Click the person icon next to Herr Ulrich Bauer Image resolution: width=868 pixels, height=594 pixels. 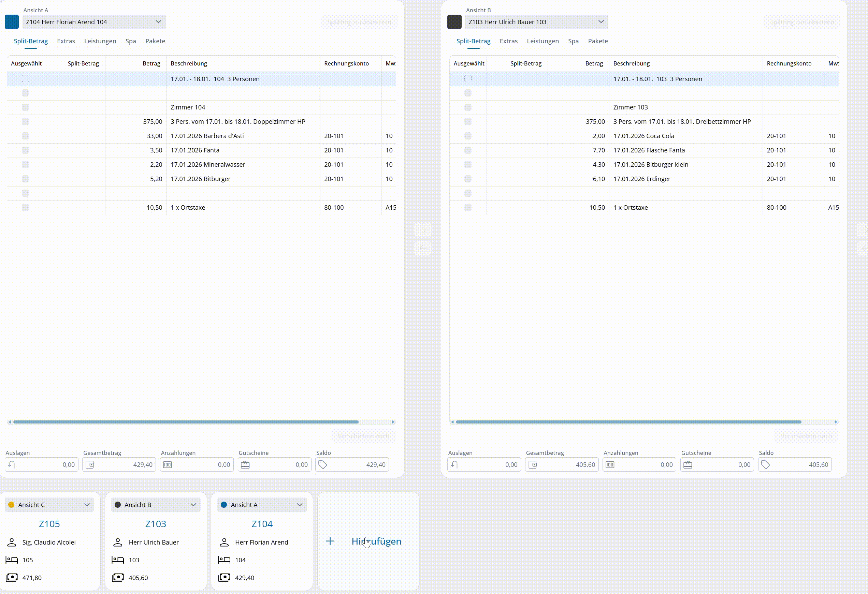(x=118, y=542)
